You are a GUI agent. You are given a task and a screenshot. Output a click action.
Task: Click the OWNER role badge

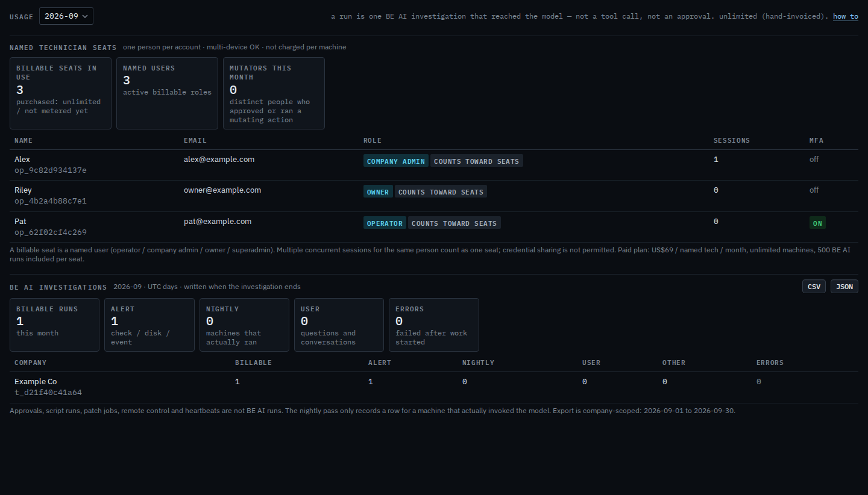point(378,191)
